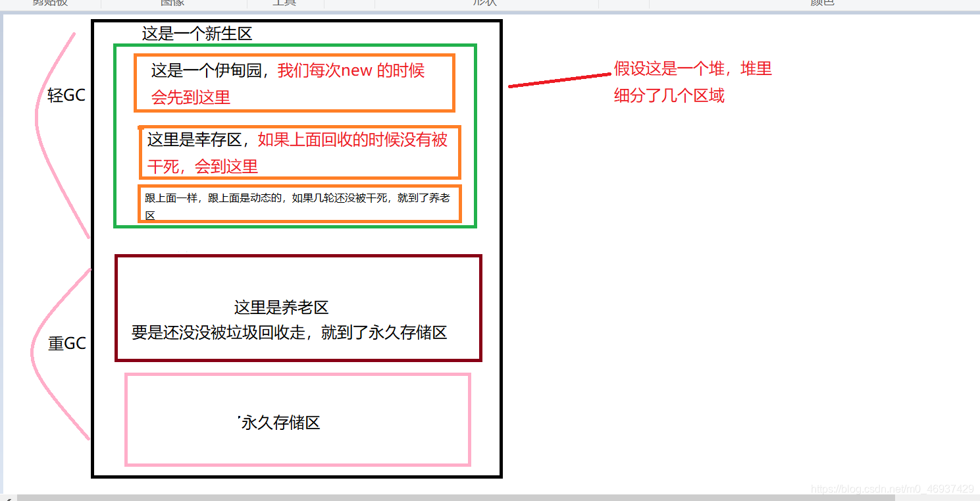Click the heading text "这是一个新生区"

(x=197, y=34)
